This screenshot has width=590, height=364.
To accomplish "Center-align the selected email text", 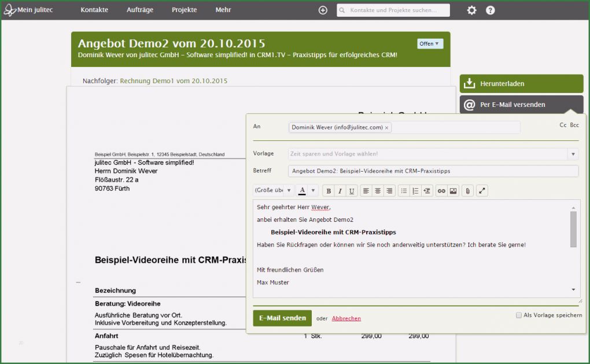I will point(377,191).
